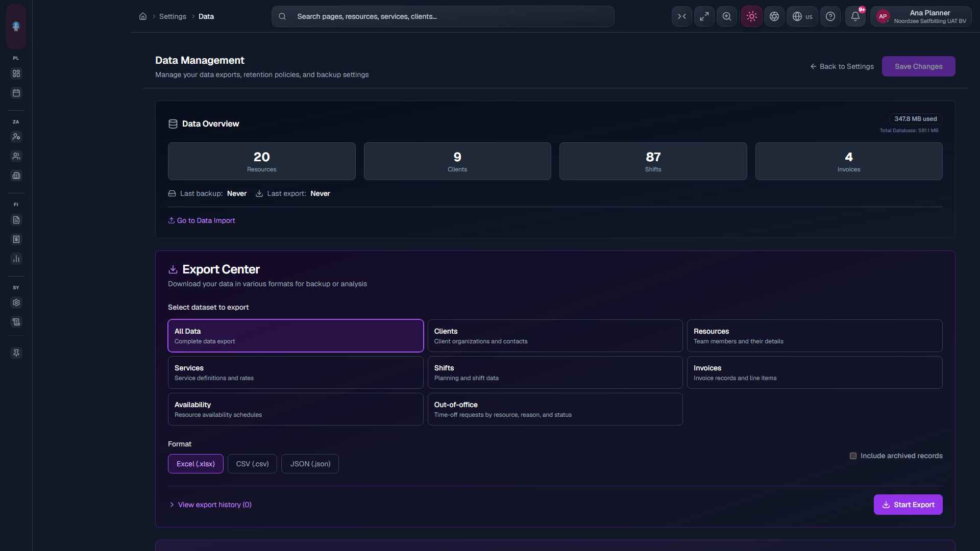Open the bar chart reports icon
Screen dimensions: 980x551
tap(16, 259)
